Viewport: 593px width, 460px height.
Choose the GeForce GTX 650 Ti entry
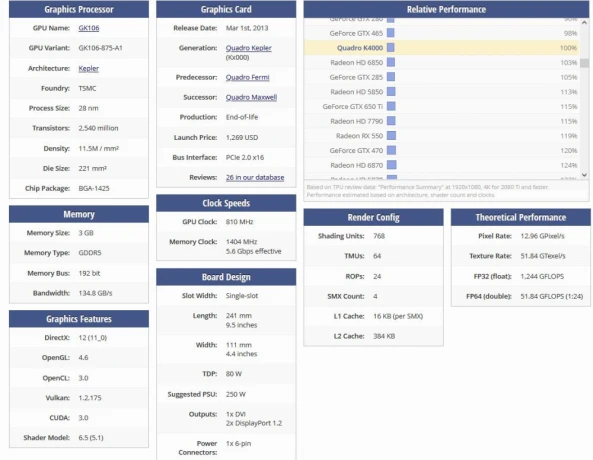pos(353,107)
